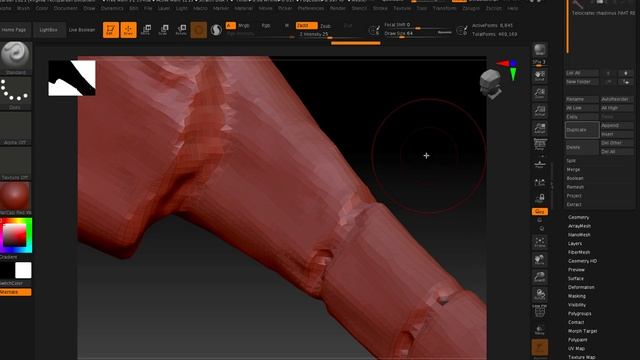Click the Local symmetry L.Sym icon
The height and width of the screenshot is (360, 640).
tap(540, 182)
